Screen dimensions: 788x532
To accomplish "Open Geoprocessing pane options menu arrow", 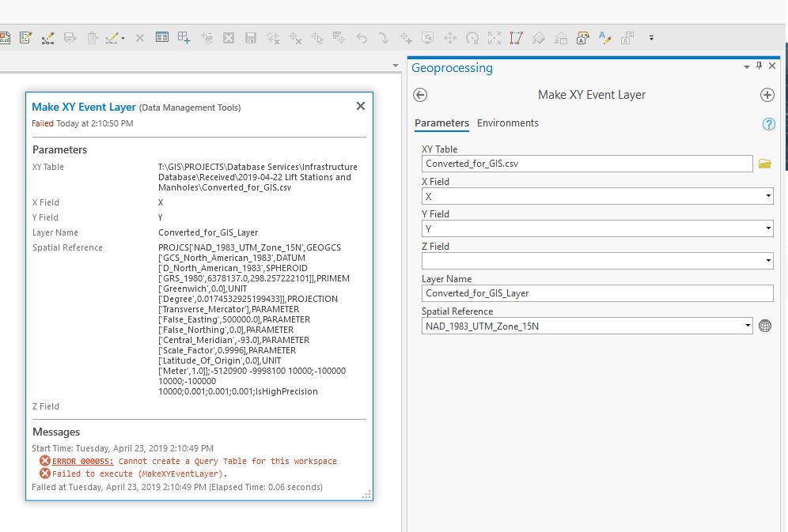I will point(746,66).
